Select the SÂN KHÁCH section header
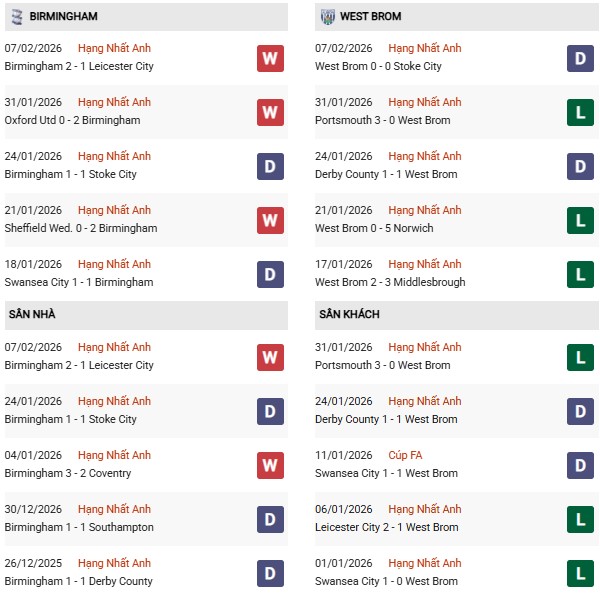Viewport: 600px width, 594px height. (x=349, y=314)
